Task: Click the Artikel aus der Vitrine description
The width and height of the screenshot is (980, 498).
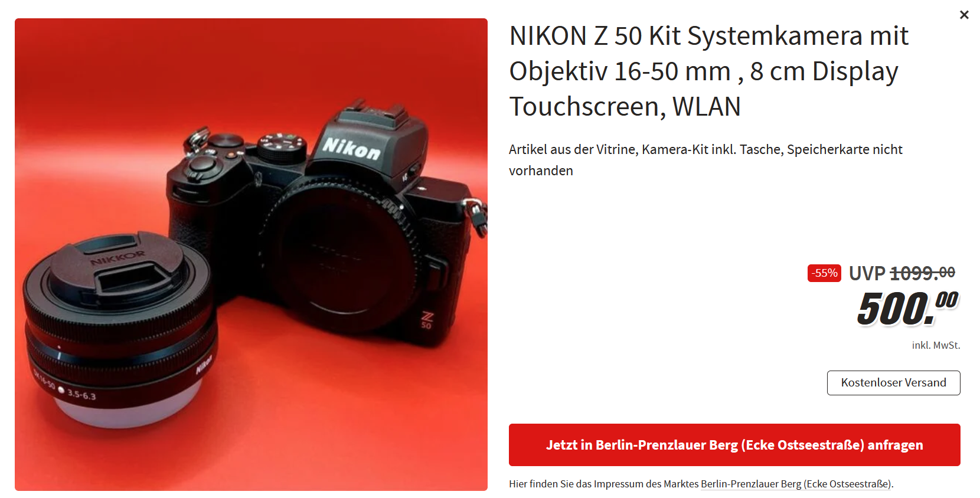Action: click(x=705, y=160)
